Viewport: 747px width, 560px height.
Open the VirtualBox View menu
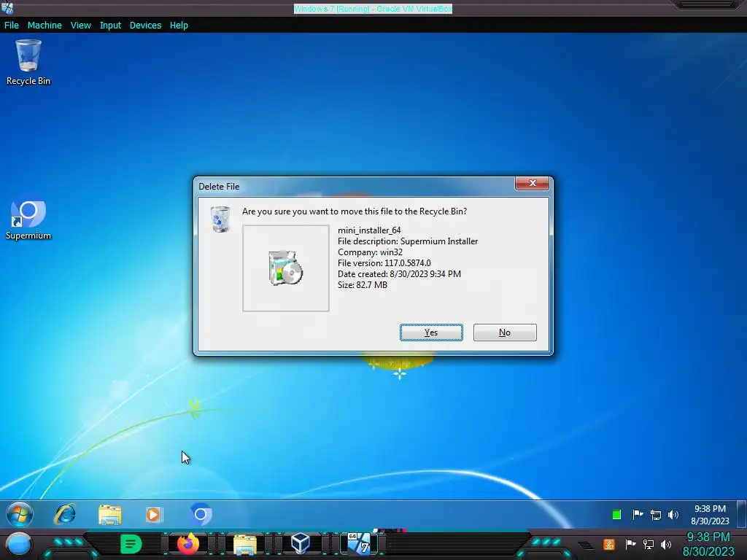pos(80,26)
